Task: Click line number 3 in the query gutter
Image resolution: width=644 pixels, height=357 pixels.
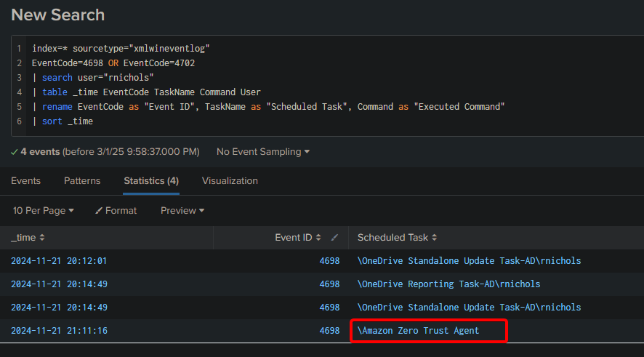Action: [x=19, y=78]
